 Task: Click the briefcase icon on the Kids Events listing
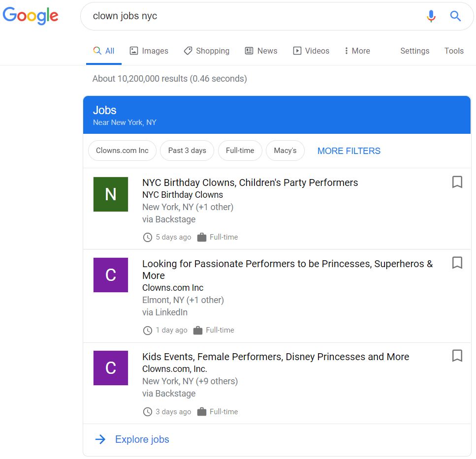201,412
